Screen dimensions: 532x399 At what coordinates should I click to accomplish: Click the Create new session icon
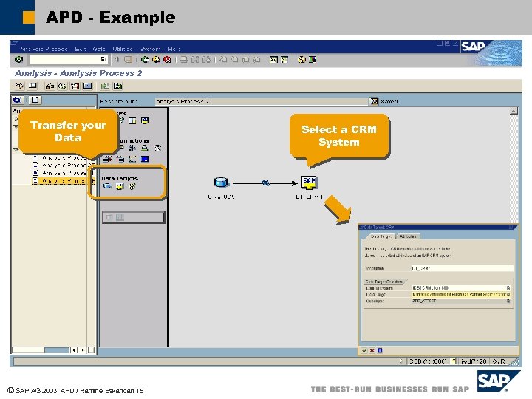pos(273,60)
